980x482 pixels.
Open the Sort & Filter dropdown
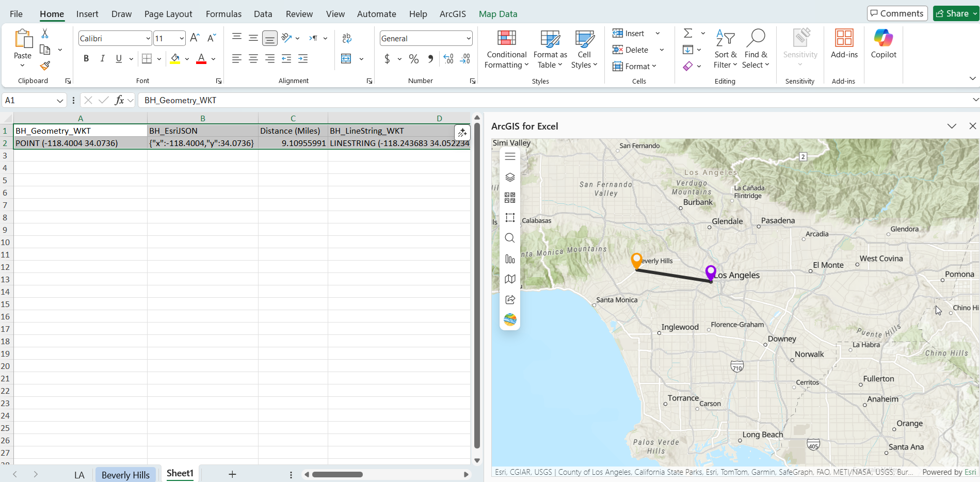(725, 49)
